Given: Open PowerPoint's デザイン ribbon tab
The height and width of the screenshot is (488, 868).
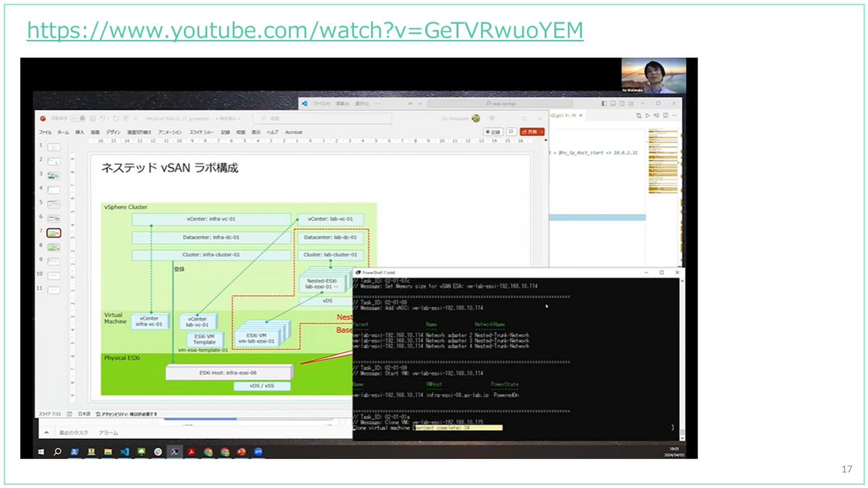Looking at the screenshot, I should [113, 132].
